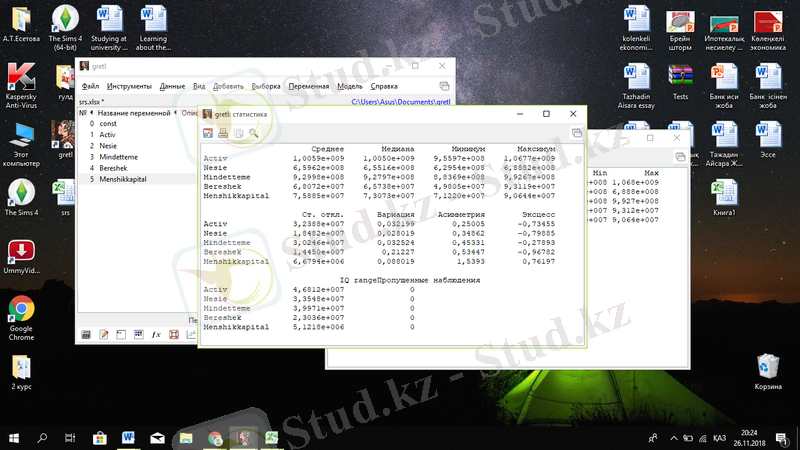Image resolution: width=800 pixels, height=450 pixels.
Task: Select the Menshikkapital variable row
Action: tap(129, 179)
